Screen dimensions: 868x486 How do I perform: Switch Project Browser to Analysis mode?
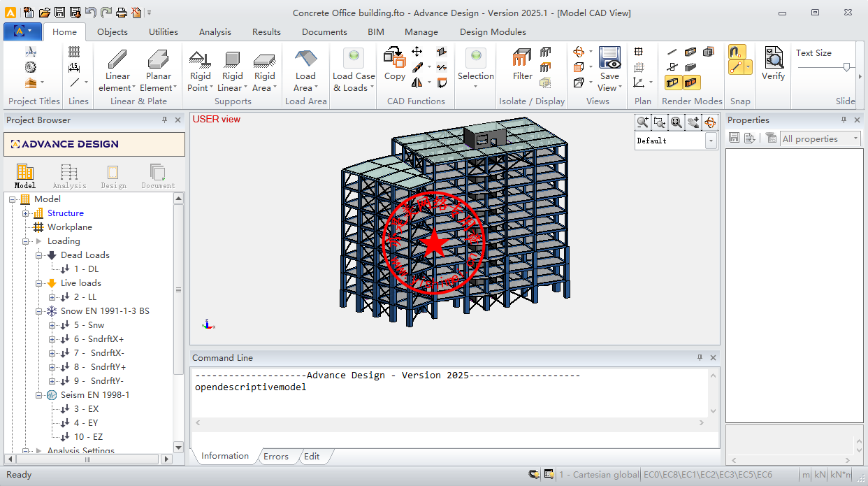[69, 176]
